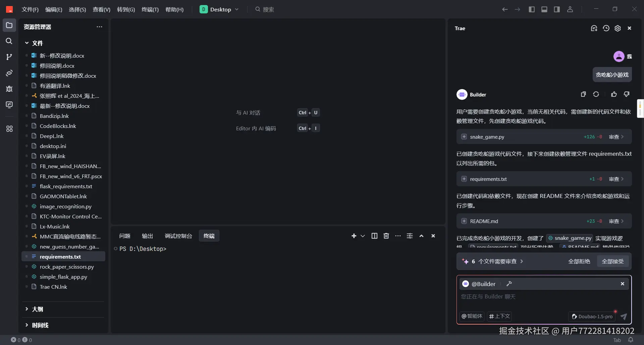Open the Search view in the activity bar
644x345 pixels.
click(9, 41)
